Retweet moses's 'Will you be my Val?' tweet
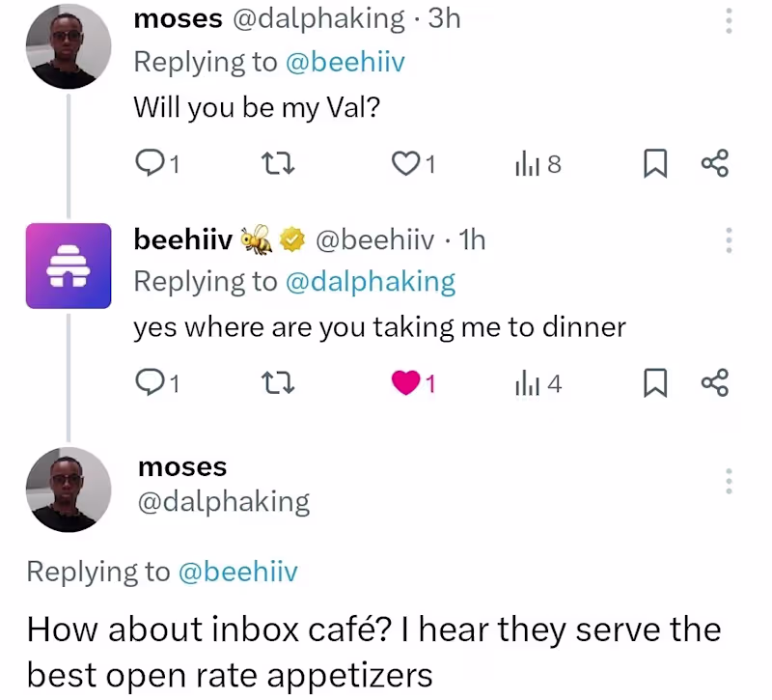Screen dimensions: 772x700 [x=278, y=165]
